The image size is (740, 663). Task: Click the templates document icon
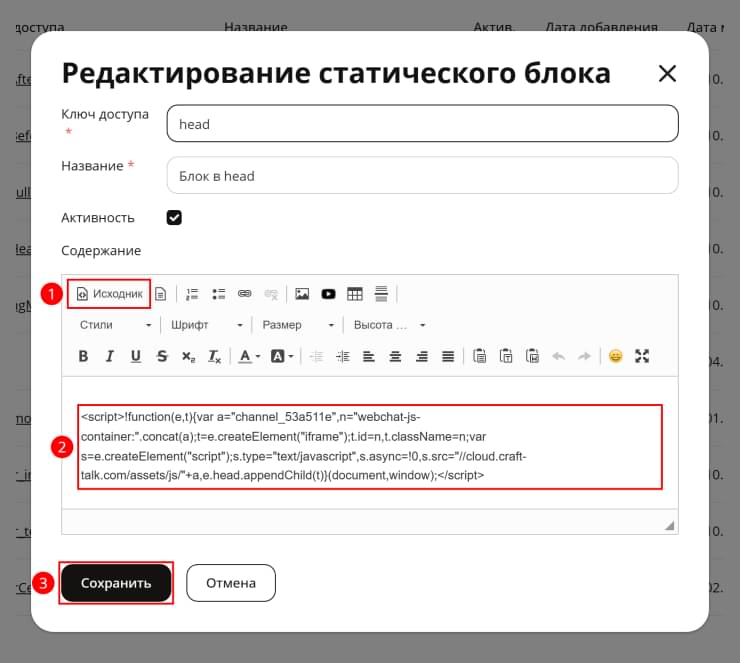coord(160,294)
